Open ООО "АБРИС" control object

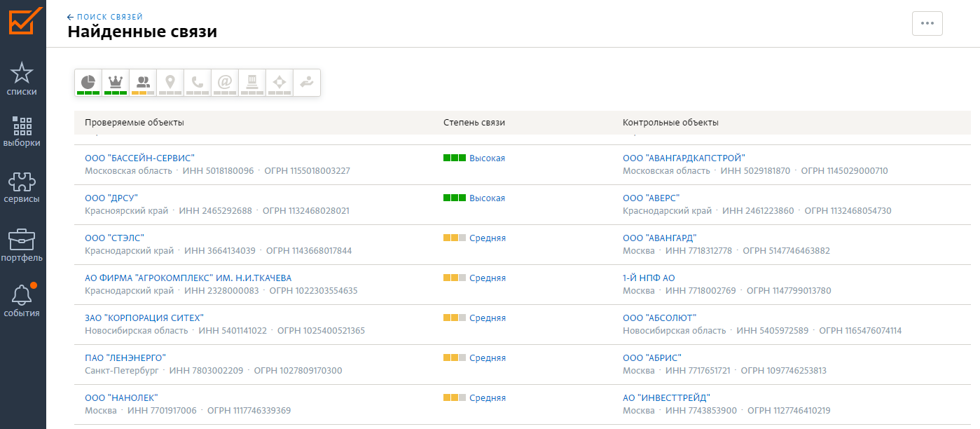pos(652,358)
